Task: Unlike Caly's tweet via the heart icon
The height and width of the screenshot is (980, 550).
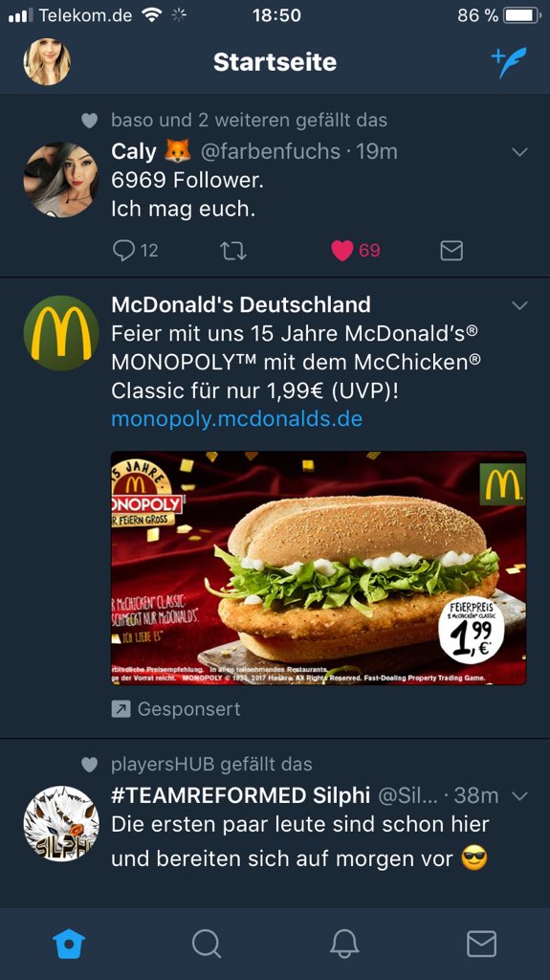Action: click(341, 252)
